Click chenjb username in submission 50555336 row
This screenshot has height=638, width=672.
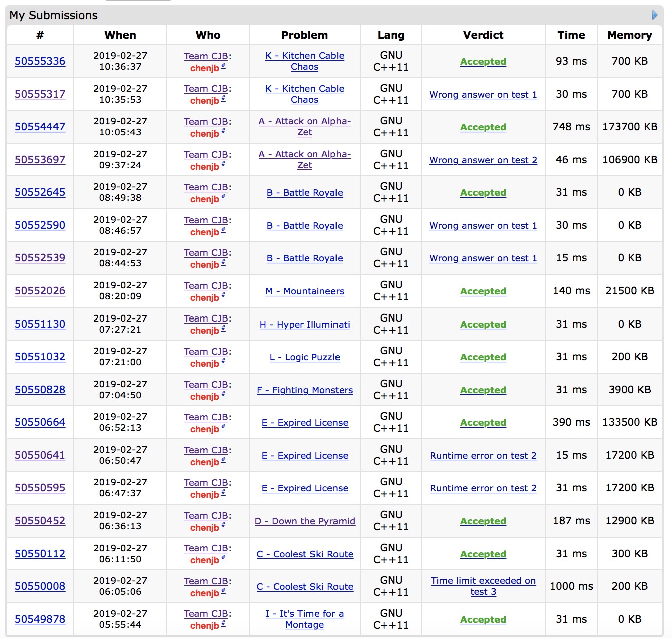pos(204,68)
